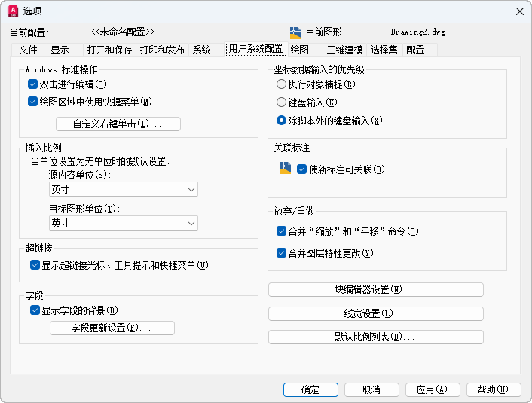Choose the 键盘输入 radio option
Viewport: 532px width, 403px height.
pos(282,102)
